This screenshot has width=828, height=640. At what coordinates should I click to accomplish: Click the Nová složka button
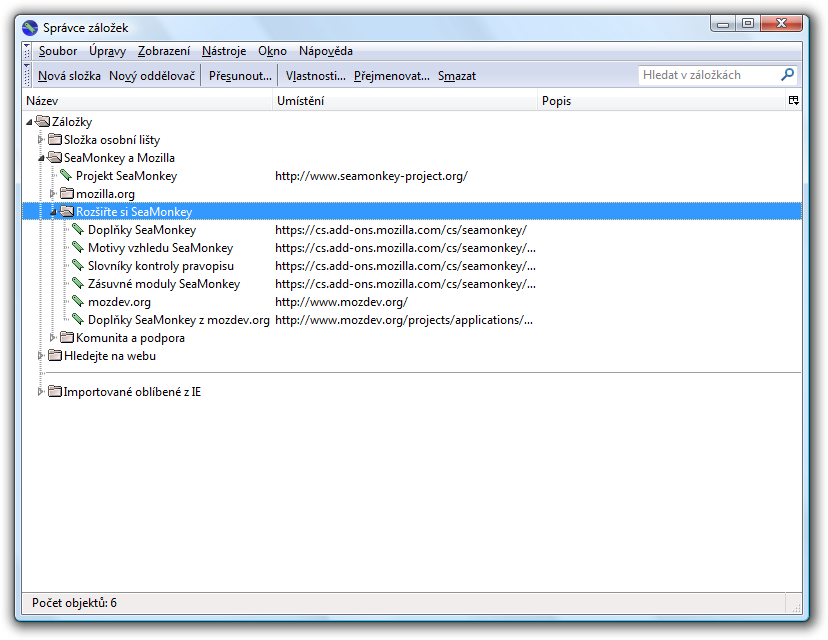pos(69,76)
